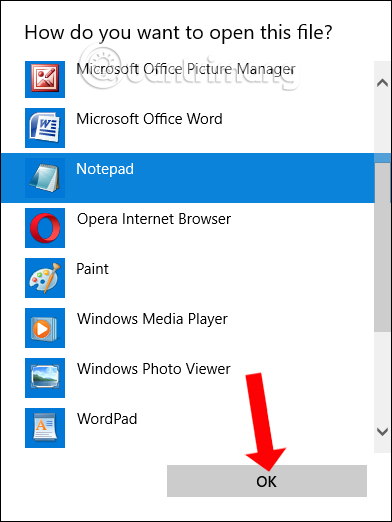Click the Microsoft Office Picture Manager icon
392x522 pixels.
click(x=45, y=79)
